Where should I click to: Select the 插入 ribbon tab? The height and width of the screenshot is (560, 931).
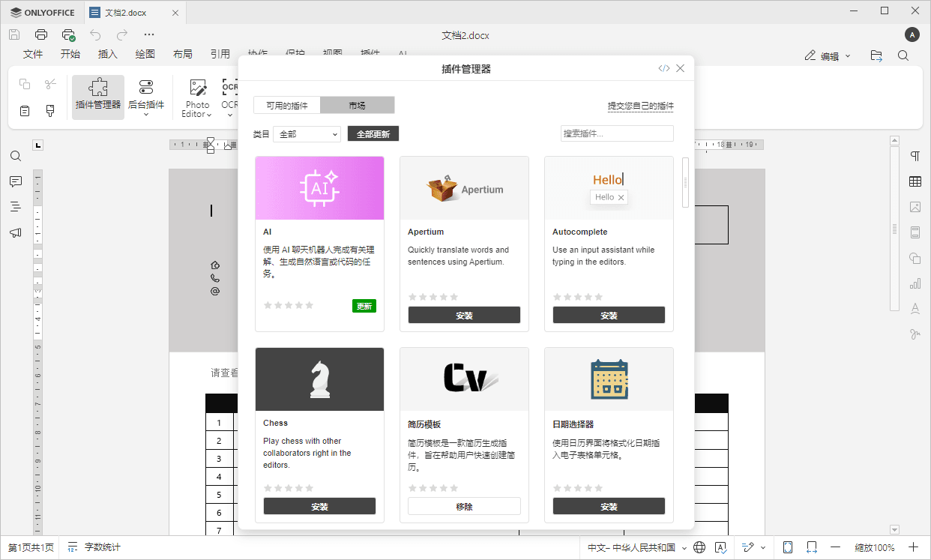pos(107,53)
